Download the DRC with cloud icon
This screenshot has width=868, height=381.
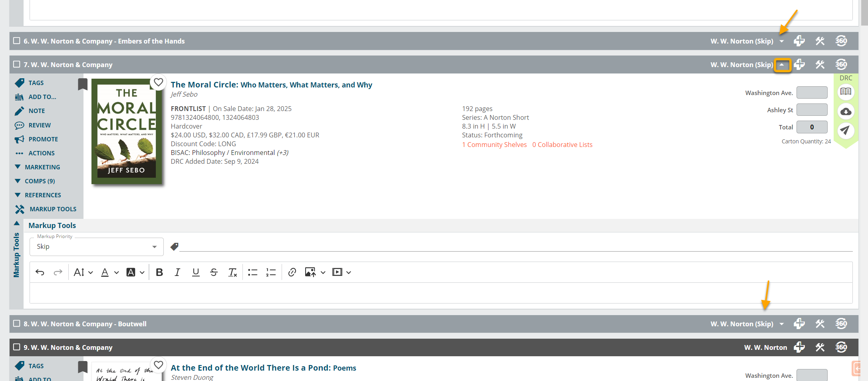(846, 111)
